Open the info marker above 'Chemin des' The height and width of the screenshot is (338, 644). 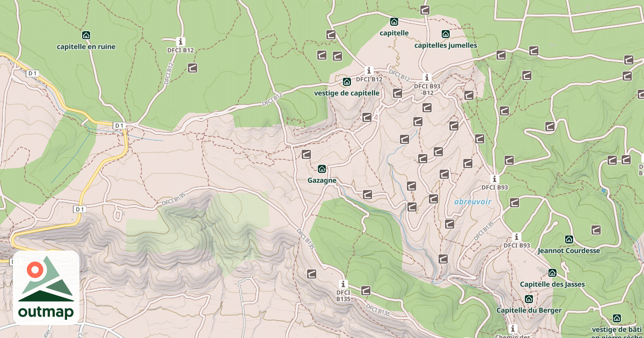(513, 328)
